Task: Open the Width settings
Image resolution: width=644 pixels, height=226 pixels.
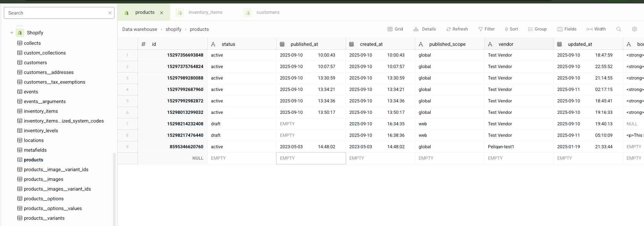Action: pyautogui.click(x=596, y=29)
